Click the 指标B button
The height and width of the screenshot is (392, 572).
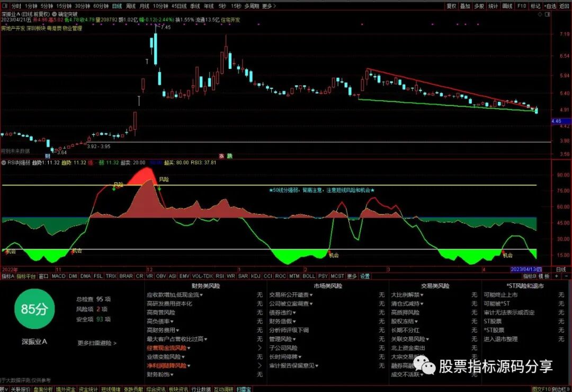click(x=530, y=277)
